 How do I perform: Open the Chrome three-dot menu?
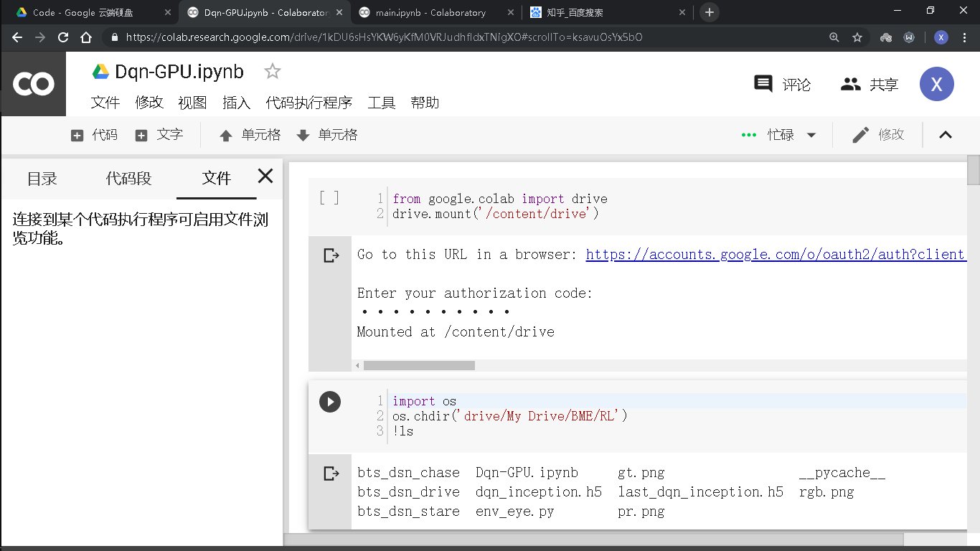point(964,37)
